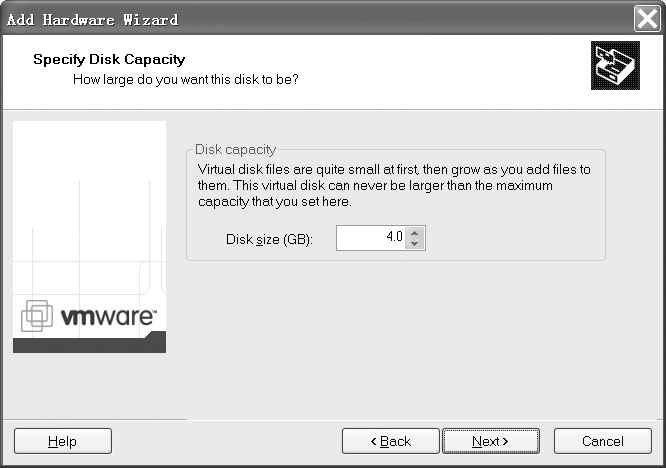Open Help for this wizard
Viewport: 666px width, 468px height.
(x=62, y=441)
